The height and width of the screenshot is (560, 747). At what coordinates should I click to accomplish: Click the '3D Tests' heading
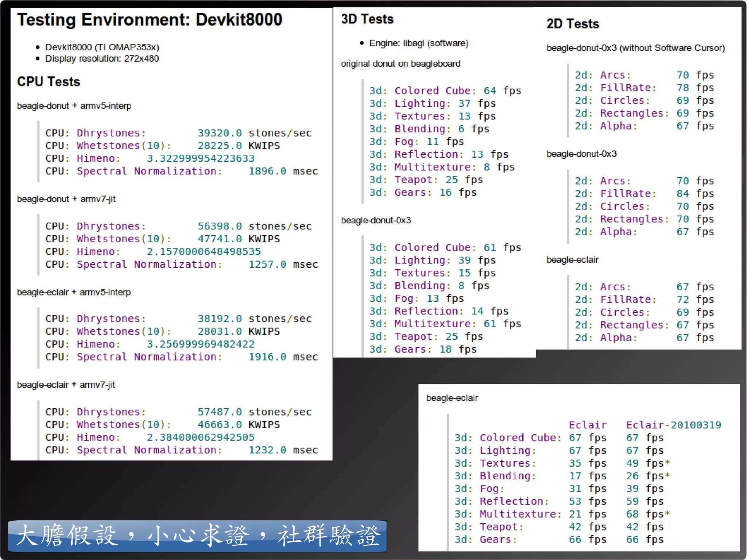tap(367, 19)
